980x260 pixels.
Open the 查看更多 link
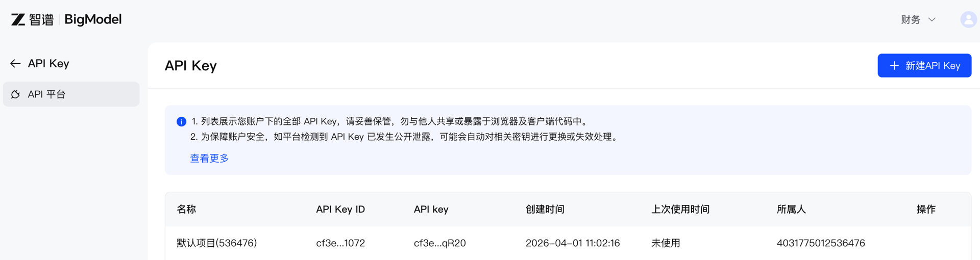tap(209, 159)
